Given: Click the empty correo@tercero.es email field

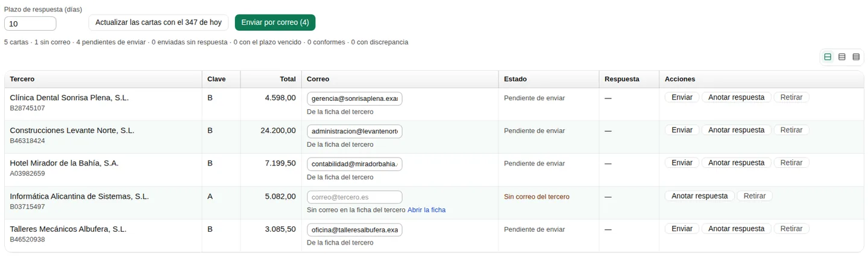Looking at the screenshot, I should (354, 197).
